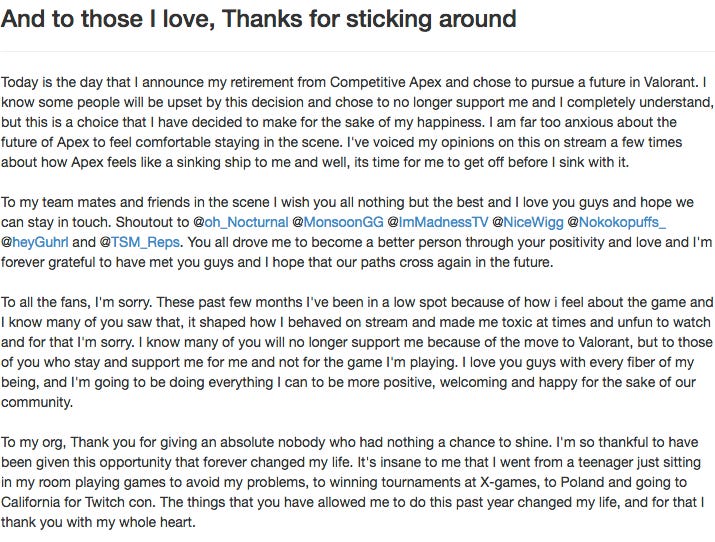Screen dimensions: 715x542
Task: Click 'To all the fans' sentence start
Action: pos(45,302)
